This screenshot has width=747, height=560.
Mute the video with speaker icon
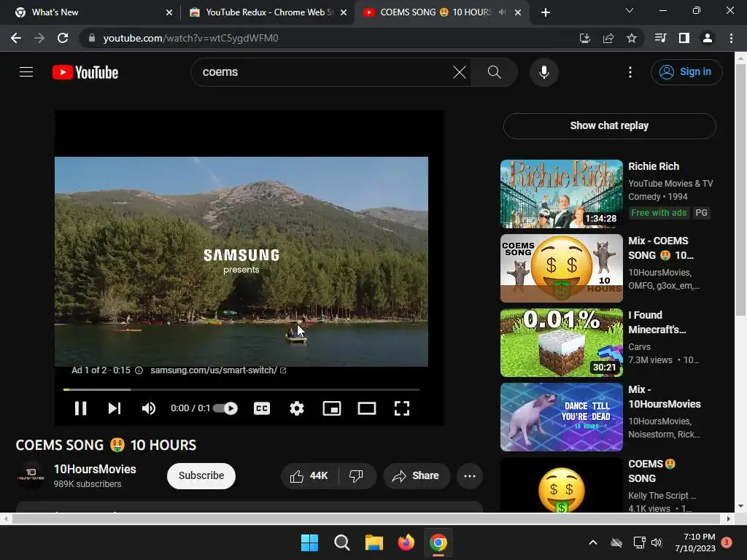(x=149, y=408)
